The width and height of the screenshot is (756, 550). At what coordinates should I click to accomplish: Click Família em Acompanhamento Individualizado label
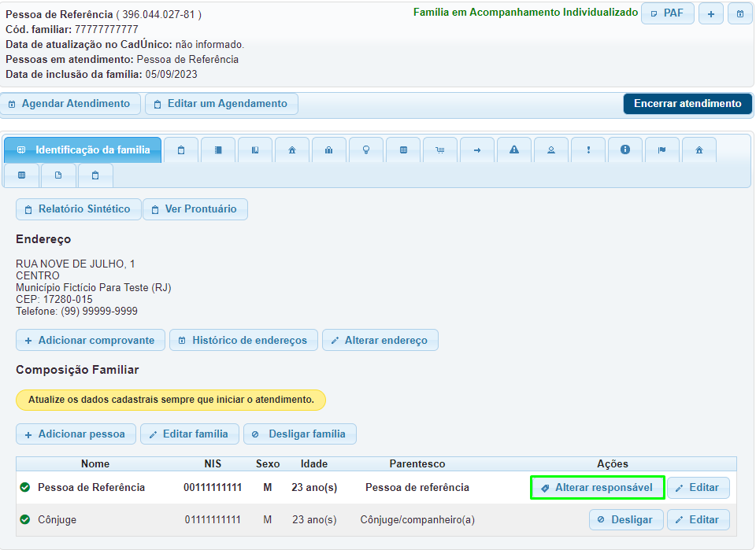pos(525,13)
